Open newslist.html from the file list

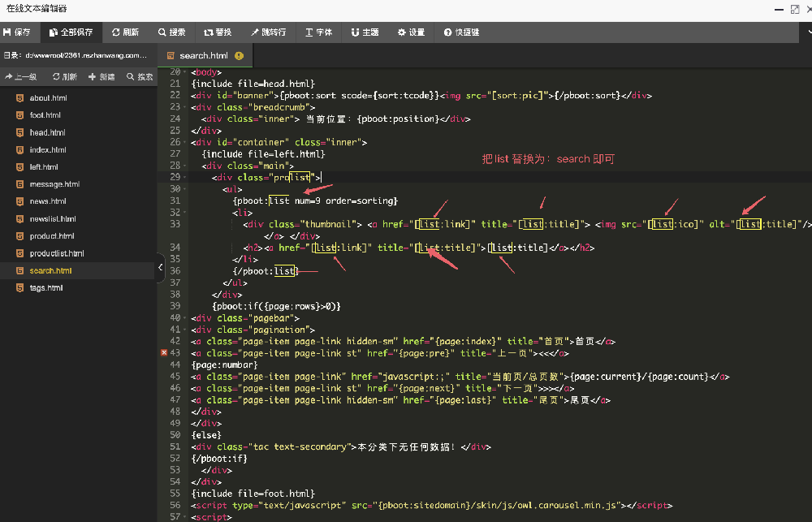point(53,218)
